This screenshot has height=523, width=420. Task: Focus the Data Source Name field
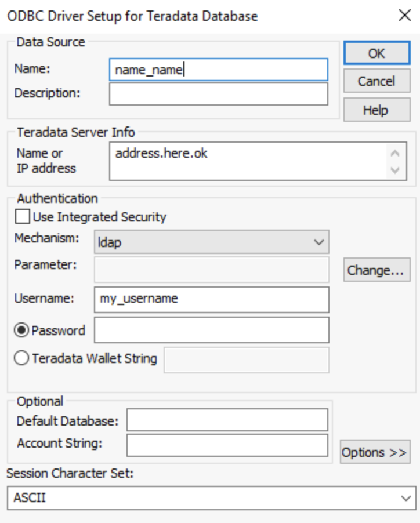pos(218,70)
